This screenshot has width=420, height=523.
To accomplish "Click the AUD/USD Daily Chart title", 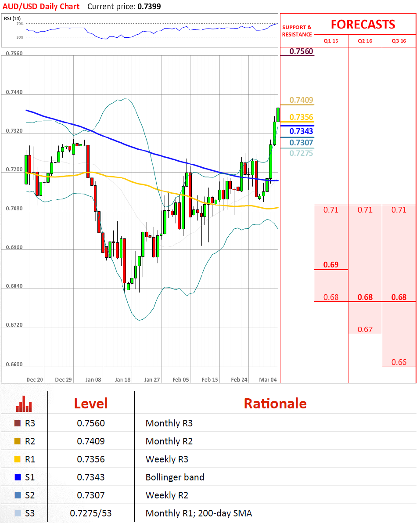I will coord(41,6).
